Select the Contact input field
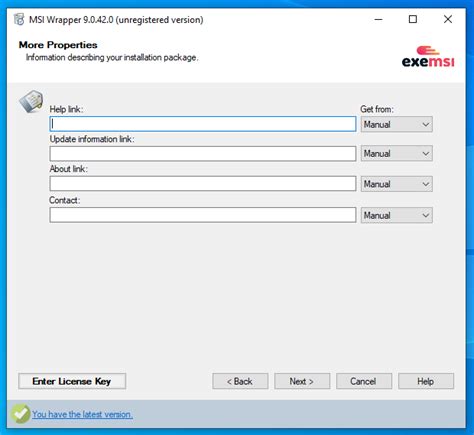The image size is (474, 435). [x=203, y=215]
